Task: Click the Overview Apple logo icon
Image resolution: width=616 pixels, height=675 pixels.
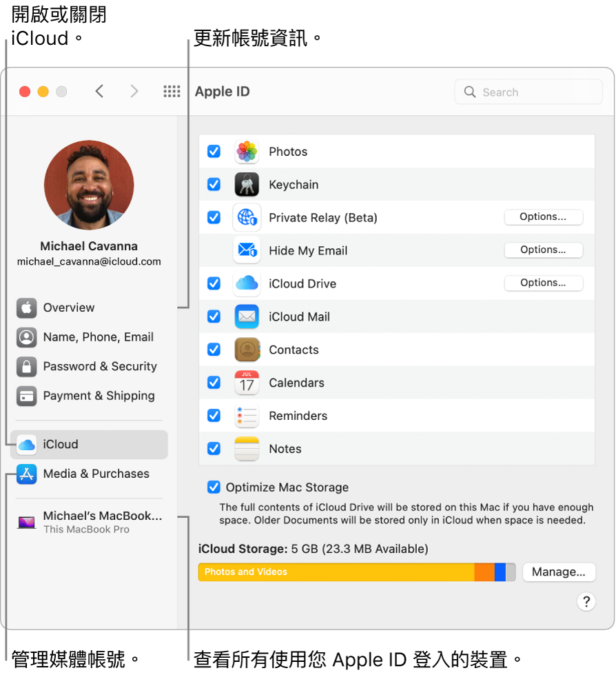Action: coord(27,308)
